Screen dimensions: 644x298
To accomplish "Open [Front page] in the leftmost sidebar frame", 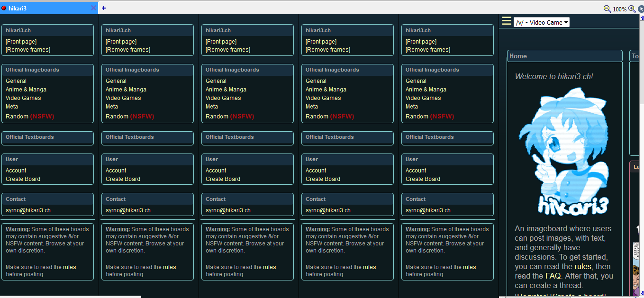I will (x=21, y=42).
